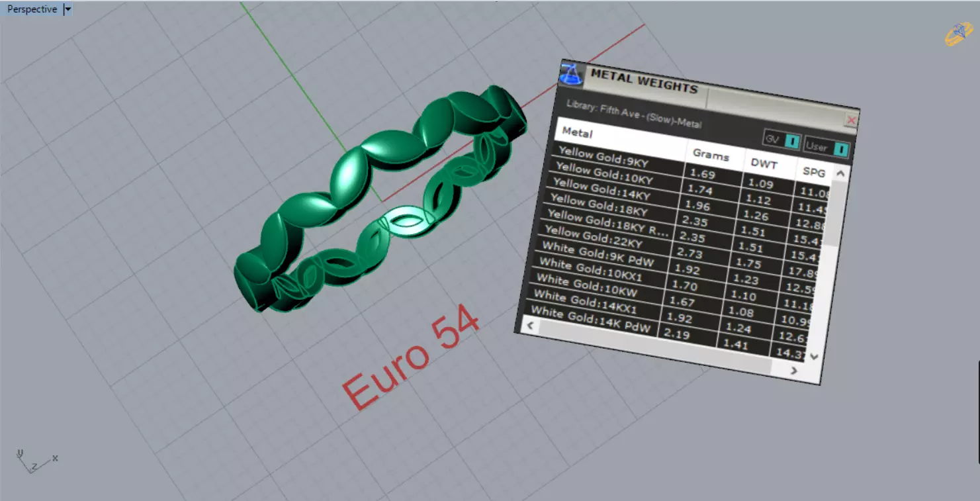Close the Metal Weights panel

pyautogui.click(x=852, y=120)
